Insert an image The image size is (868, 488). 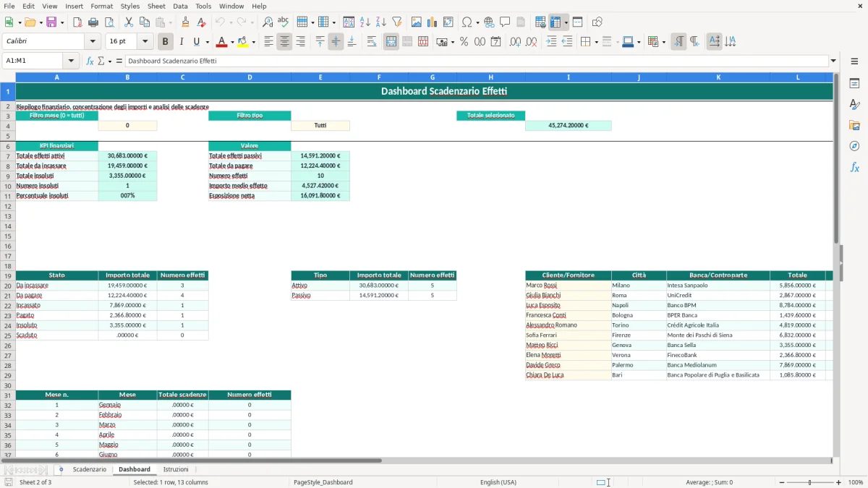coord(417,22)
